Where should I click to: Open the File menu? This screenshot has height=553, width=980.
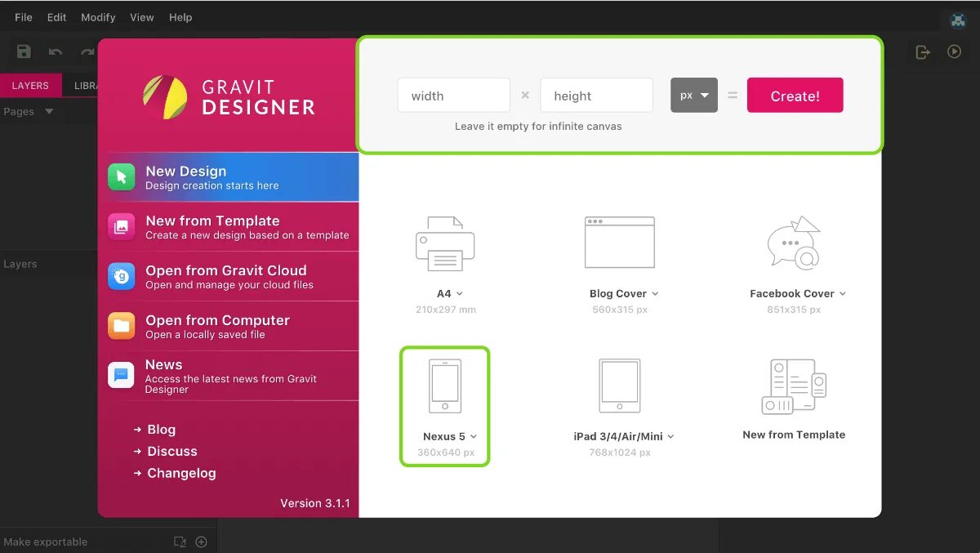pyautogui.click(x=24, y=17)
